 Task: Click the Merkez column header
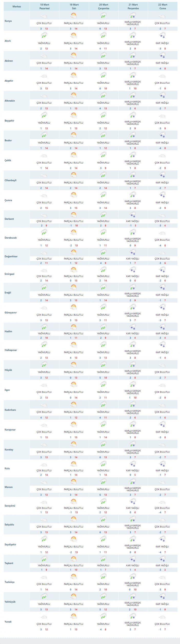pos(17,6)
